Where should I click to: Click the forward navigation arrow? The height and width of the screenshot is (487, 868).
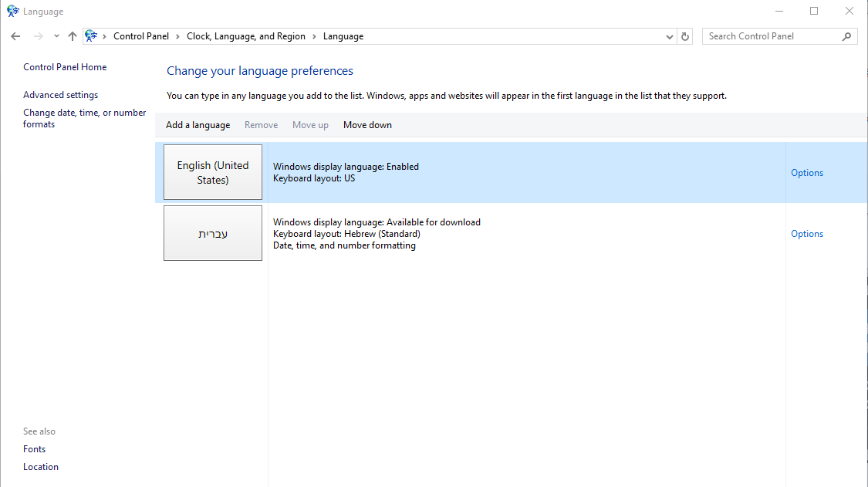pos(39,36)
